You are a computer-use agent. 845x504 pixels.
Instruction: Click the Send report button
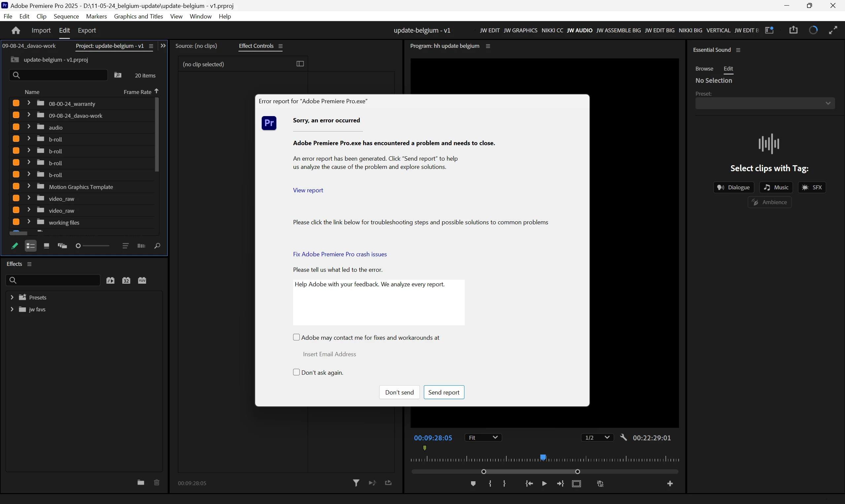pos(443,392)
